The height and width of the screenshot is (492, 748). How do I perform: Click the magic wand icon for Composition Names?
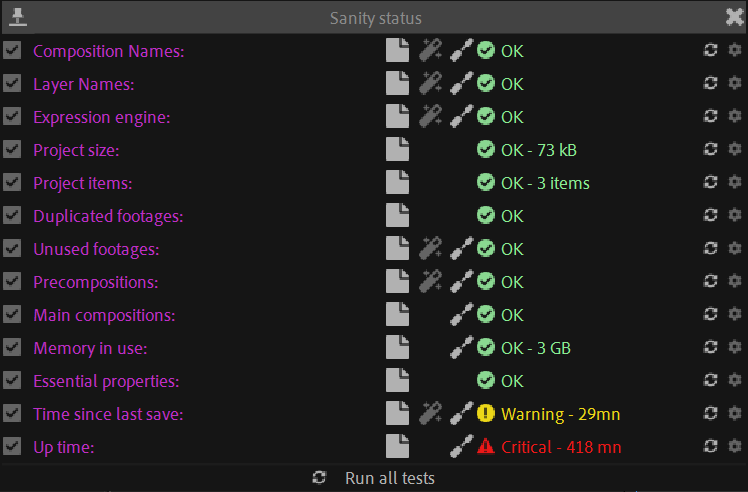pyautogui.click(x=430, y=51)
